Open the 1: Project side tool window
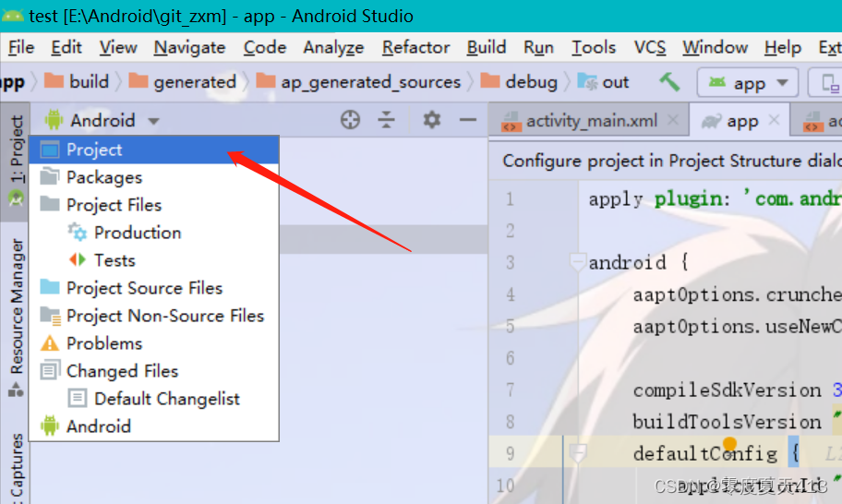842x504 pixels. (x=15, y=161)
